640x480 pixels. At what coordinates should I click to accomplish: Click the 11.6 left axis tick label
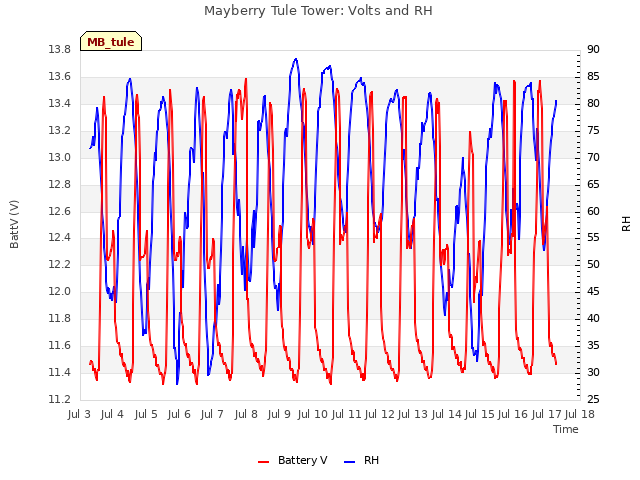point(60,345)
